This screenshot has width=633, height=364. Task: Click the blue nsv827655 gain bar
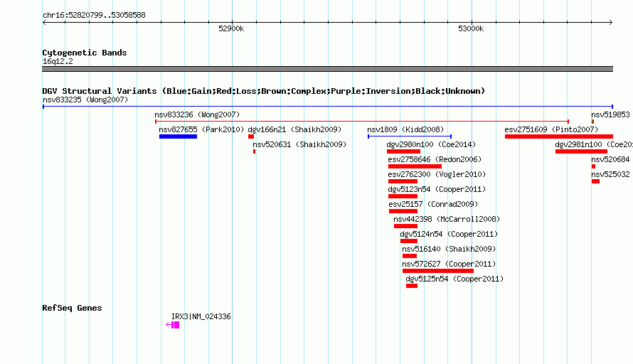178,136
